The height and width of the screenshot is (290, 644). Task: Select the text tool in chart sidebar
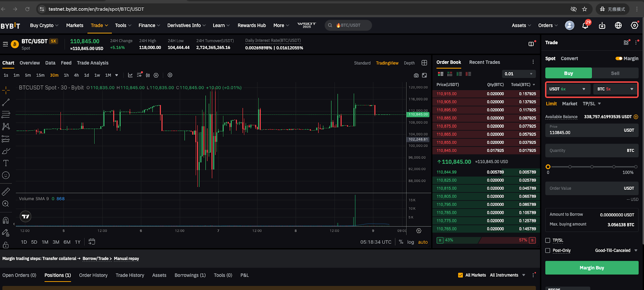tap(6, 163)
